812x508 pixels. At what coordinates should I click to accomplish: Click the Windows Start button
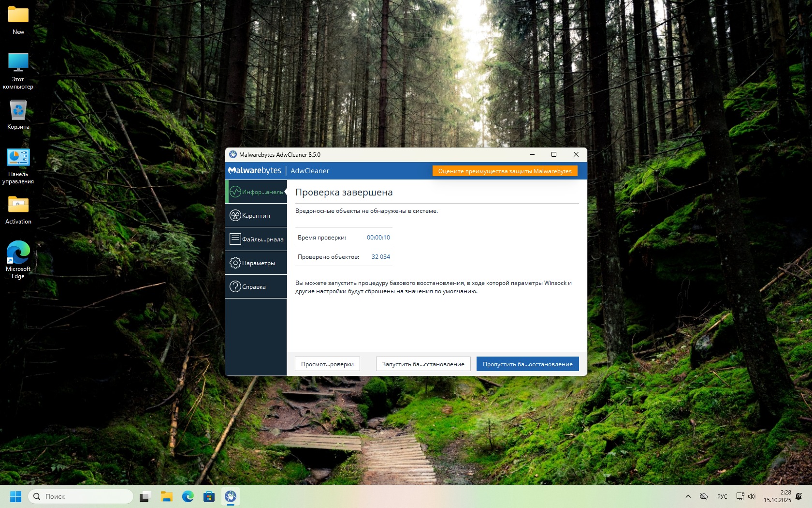tap(16, 496)
